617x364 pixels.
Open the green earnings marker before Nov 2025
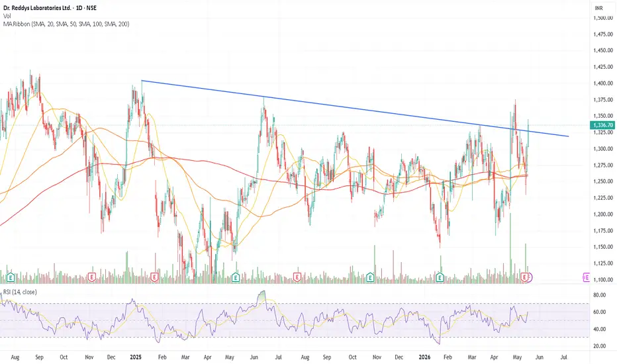(x=370, y=277)
